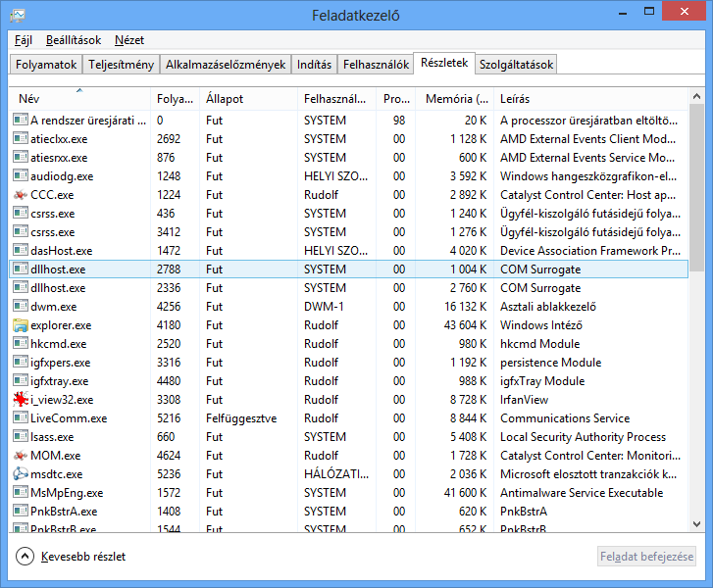The image size is (713, 588).
Task: Switch to the Szolgáltatások tab
Action: coord(516,65)
